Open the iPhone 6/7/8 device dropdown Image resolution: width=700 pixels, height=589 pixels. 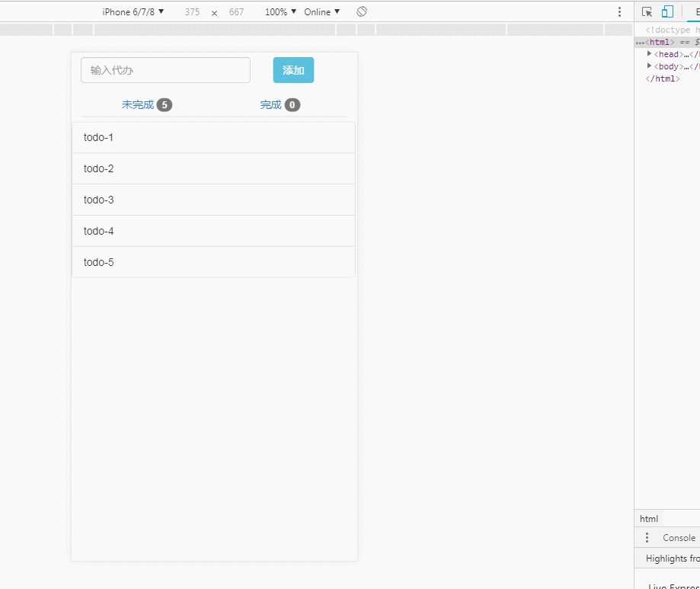pyautogui.click(x=133, y=12)
